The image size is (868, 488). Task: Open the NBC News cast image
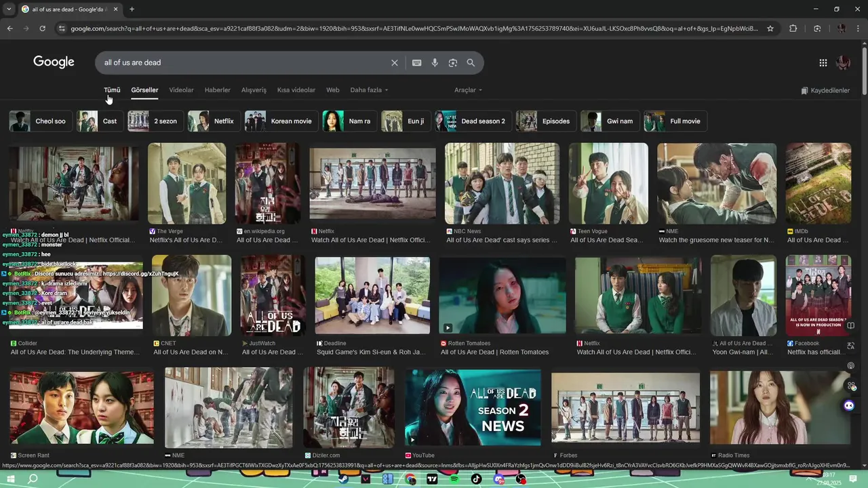point(502,183)
